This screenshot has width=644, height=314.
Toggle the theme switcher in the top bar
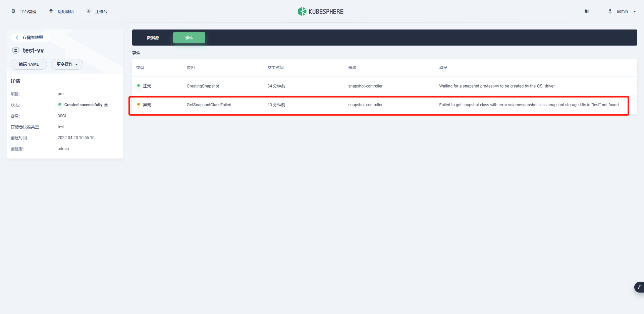(x=587, y=11)
